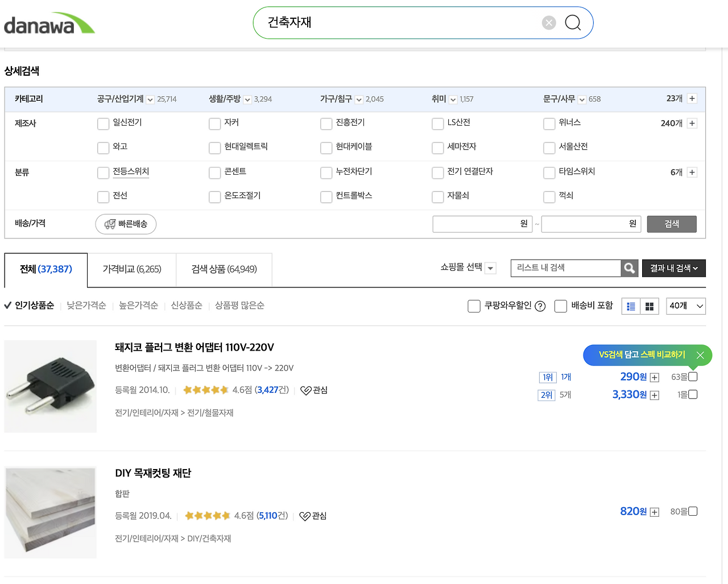The height and width of the screenshot is (584, 728).
Task: Check the 일신전기 manufacturer checkbox
Action: tap(103, 124)
